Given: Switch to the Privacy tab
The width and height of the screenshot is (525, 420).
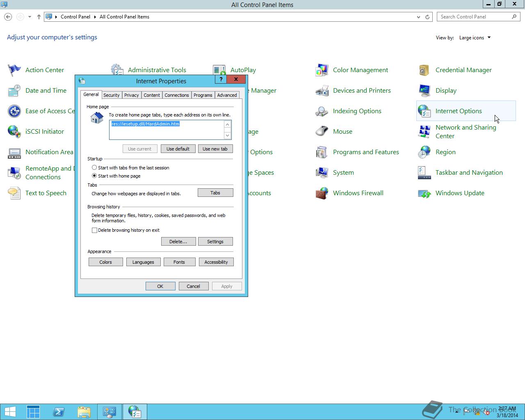Looking at the screenshot, I should (132, 95).
